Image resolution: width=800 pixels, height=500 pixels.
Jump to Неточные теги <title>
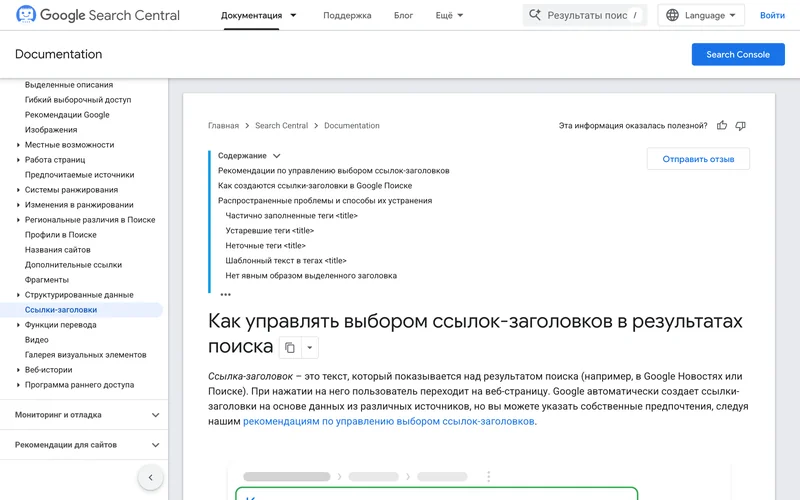coord(265,245)
